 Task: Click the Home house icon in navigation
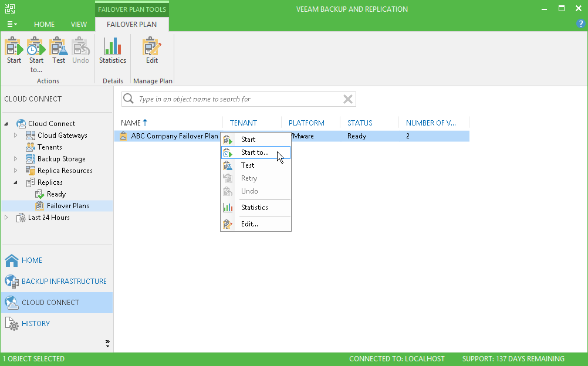12,260
